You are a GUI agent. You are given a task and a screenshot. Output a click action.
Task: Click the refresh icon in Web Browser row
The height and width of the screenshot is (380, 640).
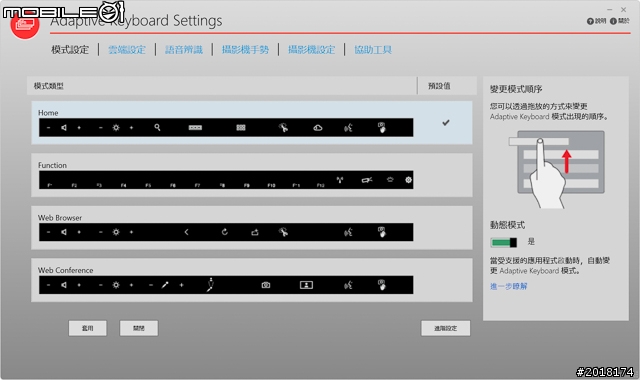pyautogui.click(x=224, y=232)
